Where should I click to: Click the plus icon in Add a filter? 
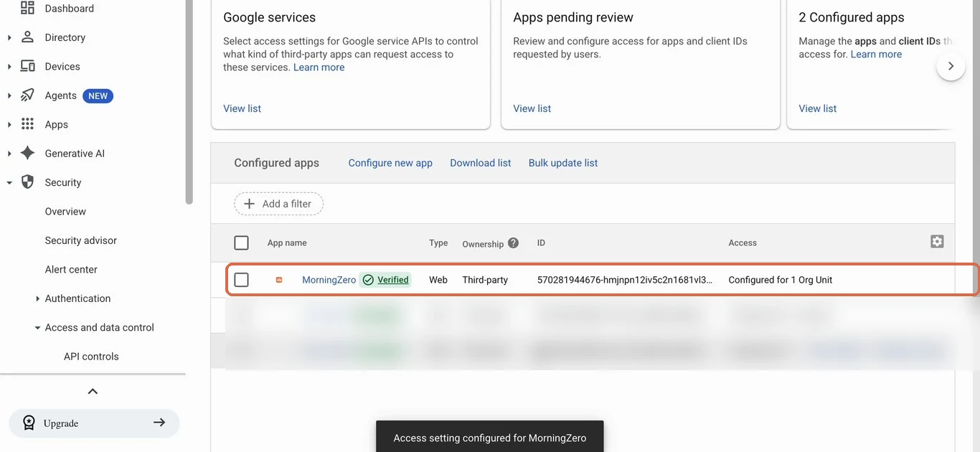tap(249, 204)
